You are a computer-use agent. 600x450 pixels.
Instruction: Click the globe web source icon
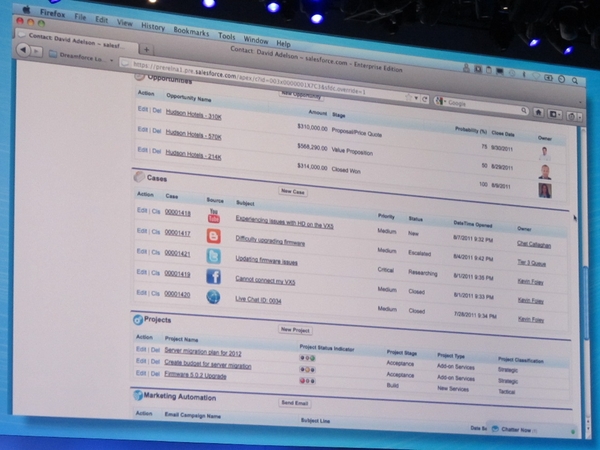[213, 297]
